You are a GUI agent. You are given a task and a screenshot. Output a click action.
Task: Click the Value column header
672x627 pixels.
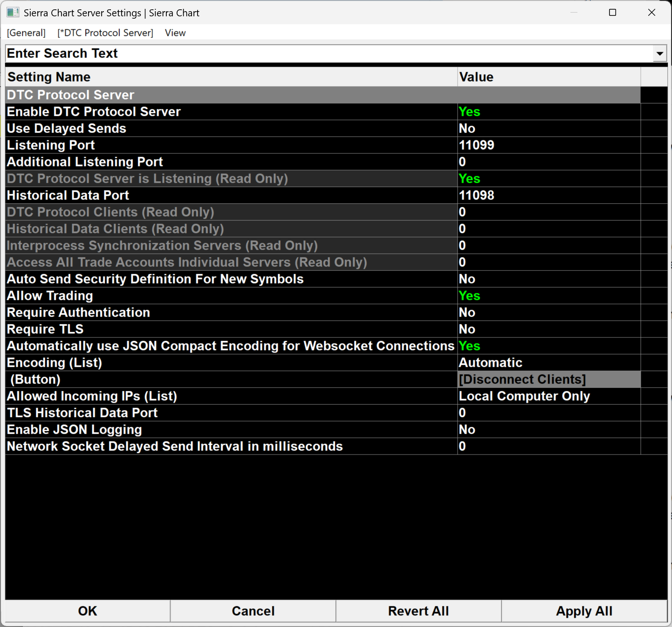coord(549,77)
